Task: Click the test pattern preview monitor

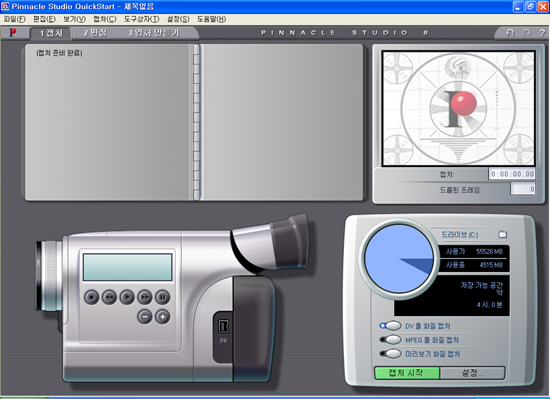Action: 458,108
